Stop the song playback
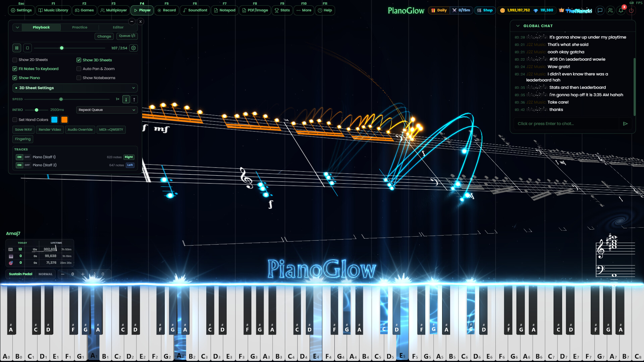The image size is (644, 362). pyautogui.click(x=28, y=48)
